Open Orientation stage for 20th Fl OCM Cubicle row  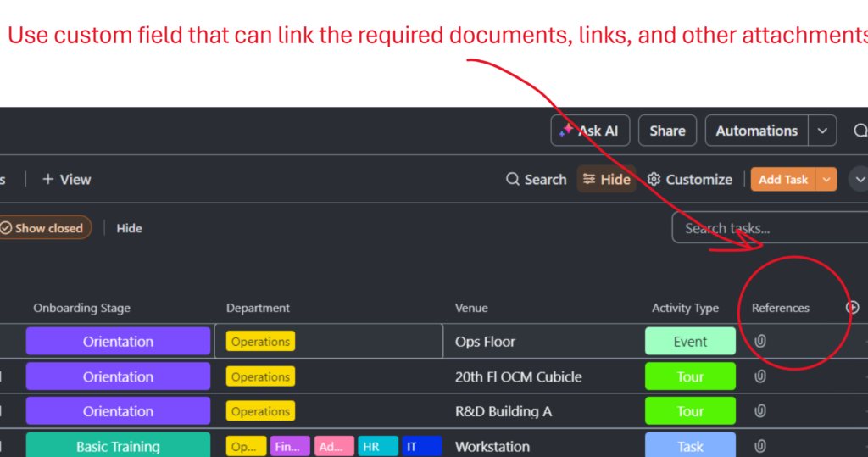pos(118,376)
